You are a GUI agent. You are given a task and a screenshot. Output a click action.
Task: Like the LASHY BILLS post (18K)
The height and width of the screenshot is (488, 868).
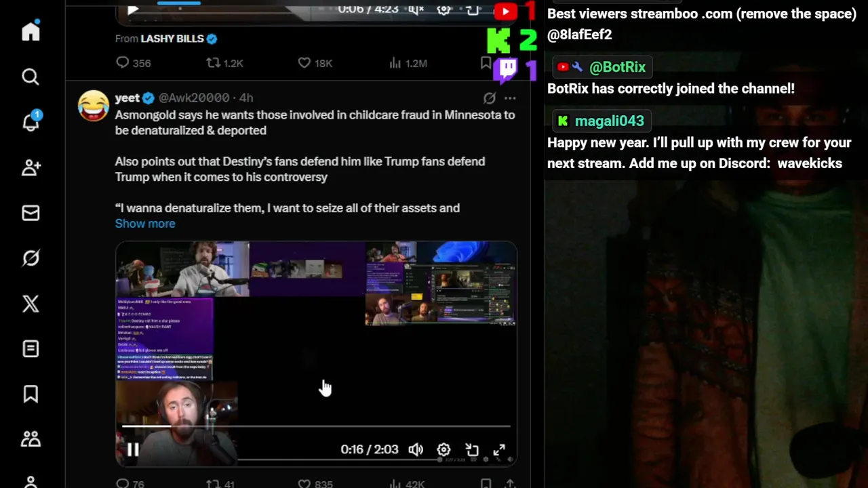click(315, 63)
